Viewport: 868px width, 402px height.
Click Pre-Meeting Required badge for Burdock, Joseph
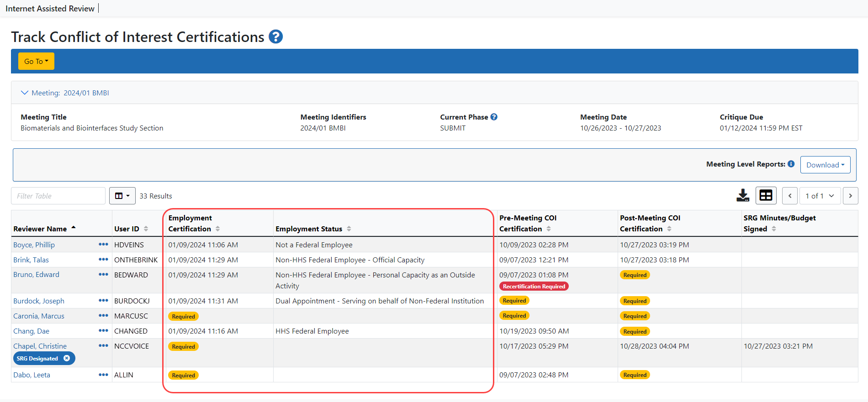(x=514, y=301)
